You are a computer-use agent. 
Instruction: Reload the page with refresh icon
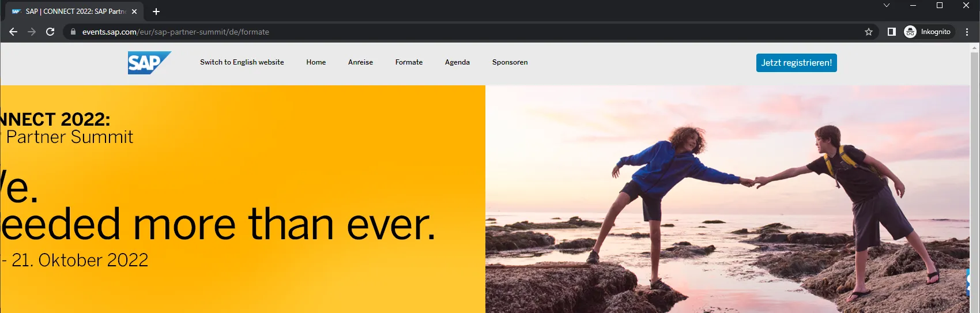(50, 32)
